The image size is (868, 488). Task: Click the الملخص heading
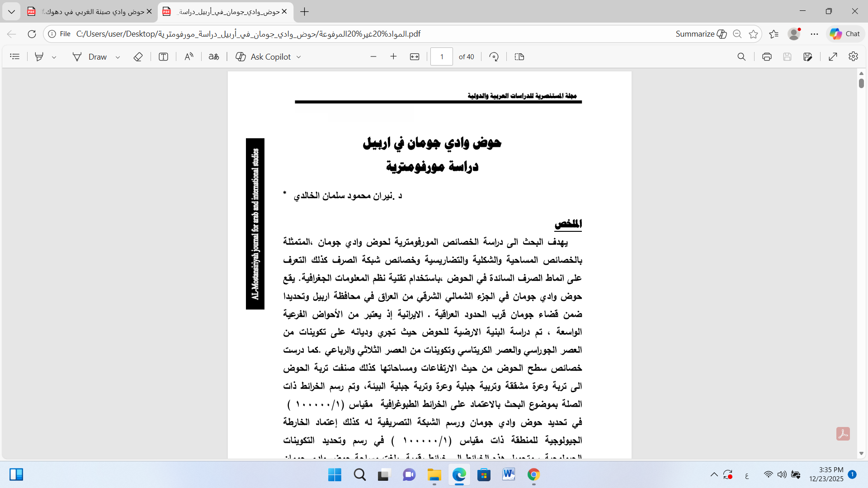coord(568,224)
